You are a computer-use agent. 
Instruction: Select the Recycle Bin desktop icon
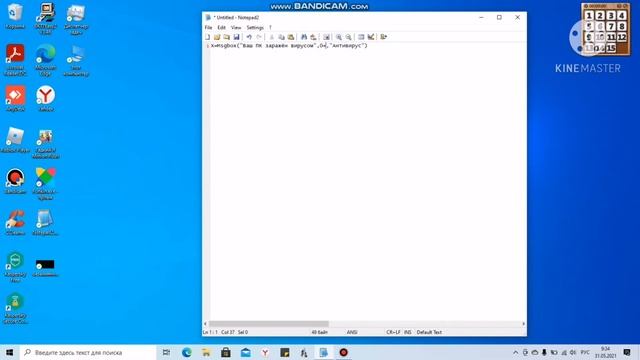coord(15,16)
